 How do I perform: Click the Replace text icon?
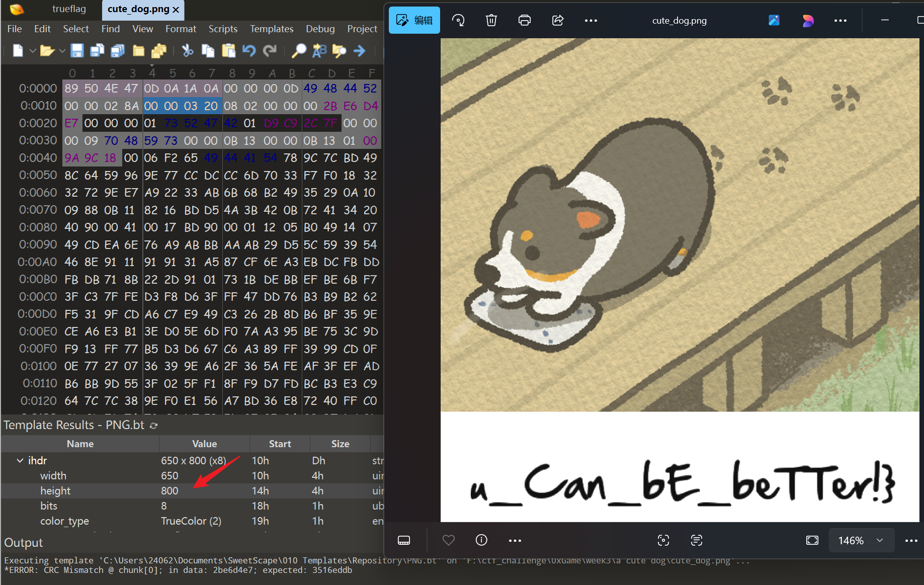pos(319,51)
